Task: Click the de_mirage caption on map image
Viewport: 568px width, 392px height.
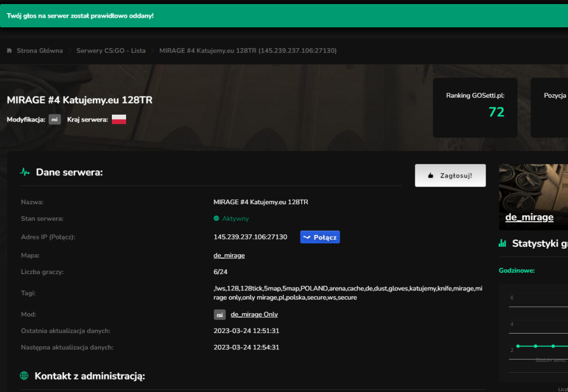Action: 529,217
